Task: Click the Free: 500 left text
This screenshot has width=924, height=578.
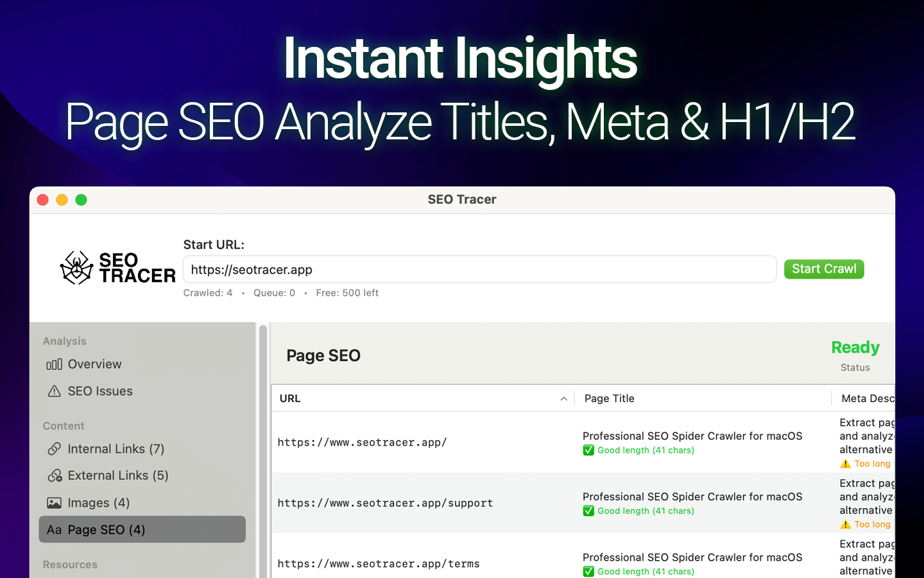Action: (347, 293)
